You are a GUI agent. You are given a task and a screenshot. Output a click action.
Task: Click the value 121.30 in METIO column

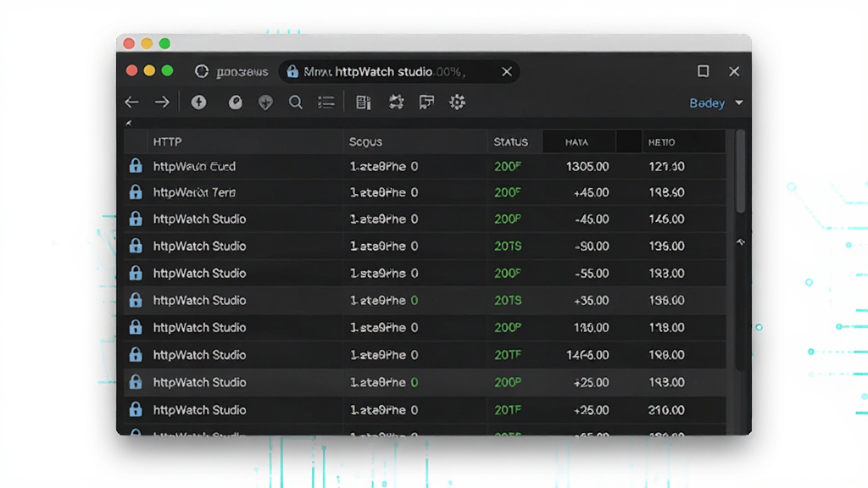(666, 167)
